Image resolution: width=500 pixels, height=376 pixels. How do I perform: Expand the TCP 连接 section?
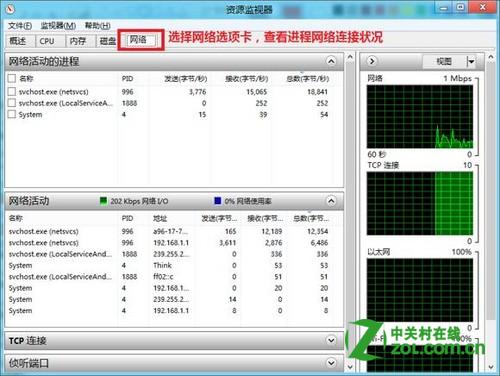click(331, 341)
